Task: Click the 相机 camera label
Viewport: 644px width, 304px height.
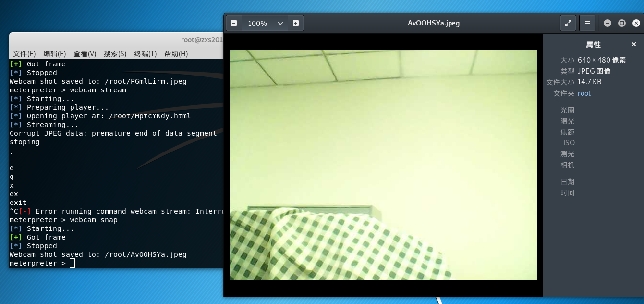Action: pos(567,165)
